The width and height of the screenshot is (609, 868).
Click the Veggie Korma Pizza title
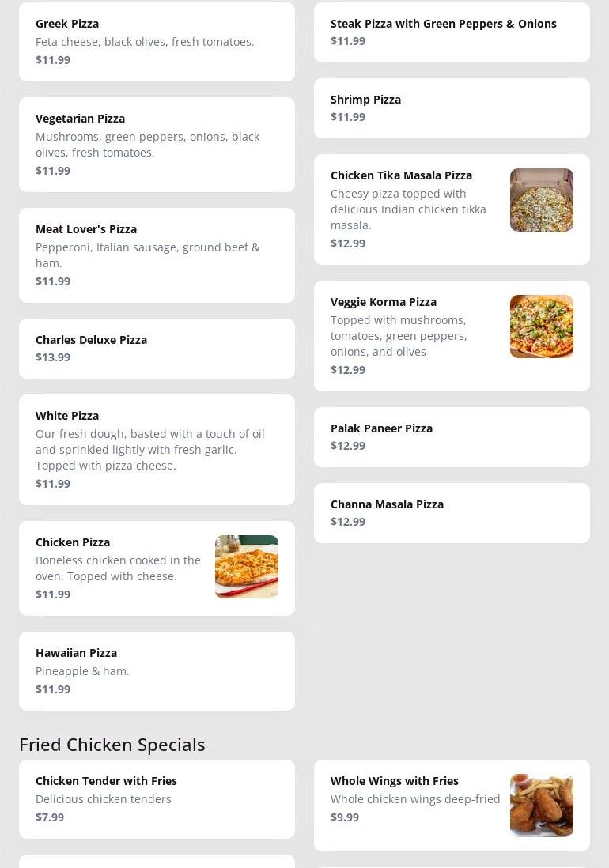[384, 302]
